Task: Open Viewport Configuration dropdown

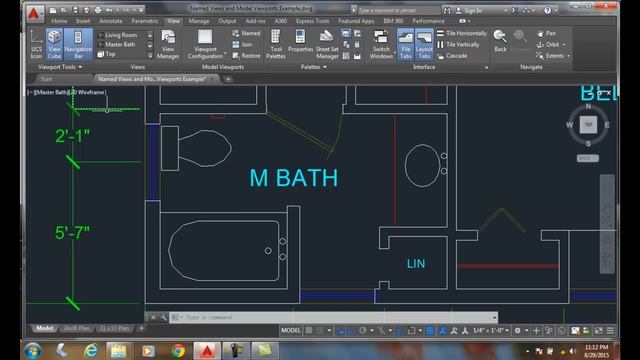Action: pyautogui.click(x=205, y=44)
